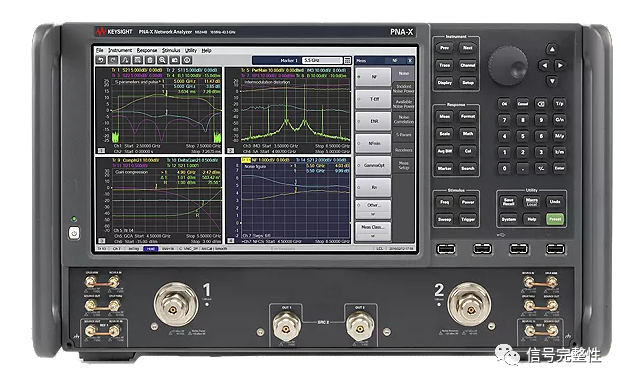Screen dimensions: 621x383
Task: Click the circular target icon at toolbar end
Action: pos(187,60)
